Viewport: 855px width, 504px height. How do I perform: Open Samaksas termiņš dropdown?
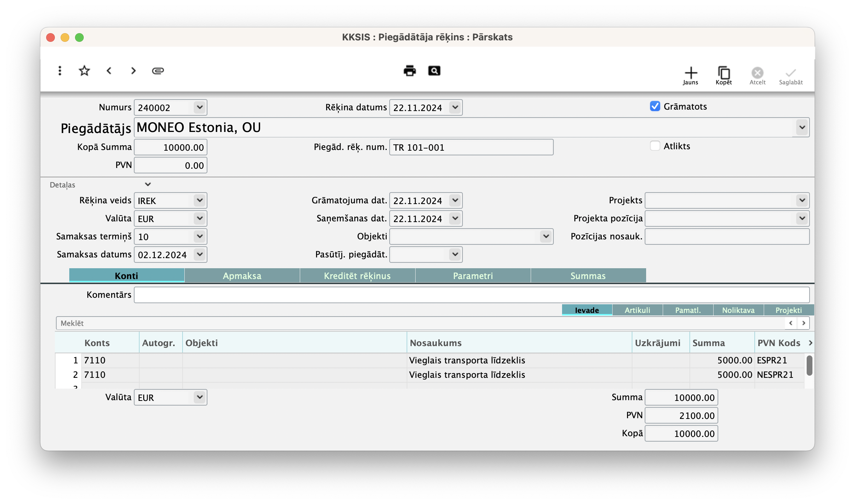pyautogui.click(x=199, y=236)
